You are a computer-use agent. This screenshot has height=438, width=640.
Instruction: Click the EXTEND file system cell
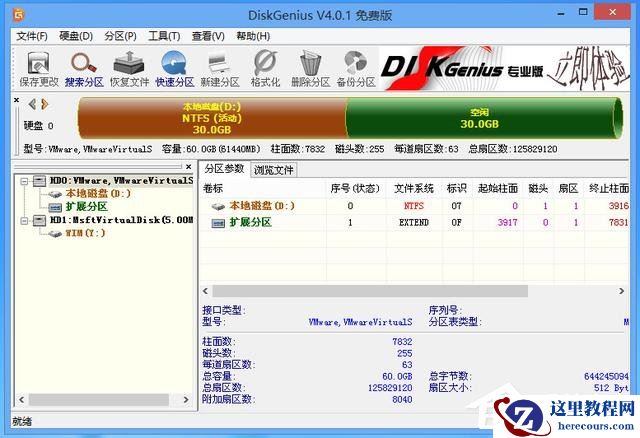tap(414, 223)
